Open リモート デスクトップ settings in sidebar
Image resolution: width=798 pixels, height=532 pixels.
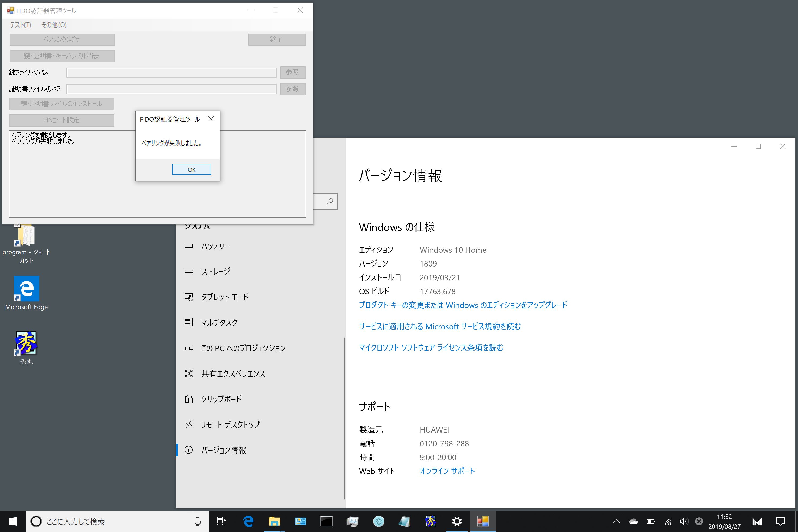click(230, 424)
